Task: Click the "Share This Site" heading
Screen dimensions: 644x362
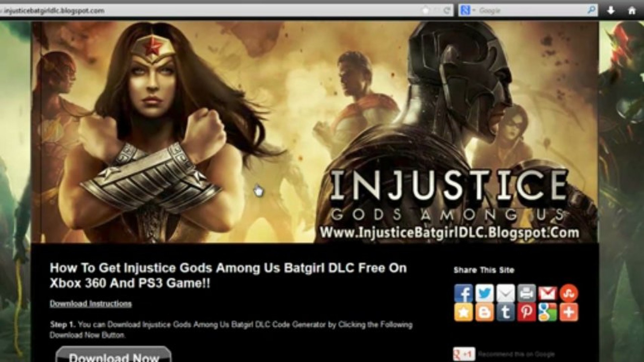Action: pos(484,270)
